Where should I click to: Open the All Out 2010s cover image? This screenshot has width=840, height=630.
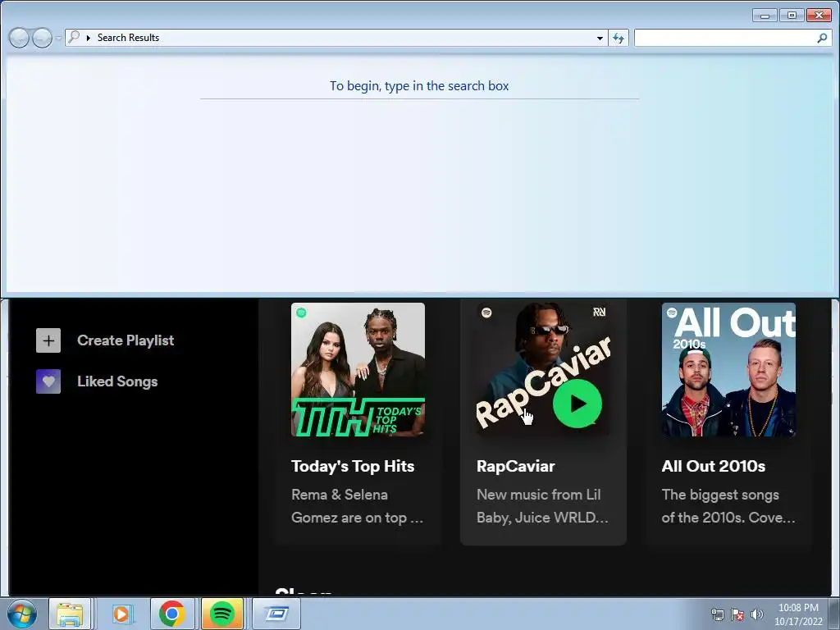(728, 370)
